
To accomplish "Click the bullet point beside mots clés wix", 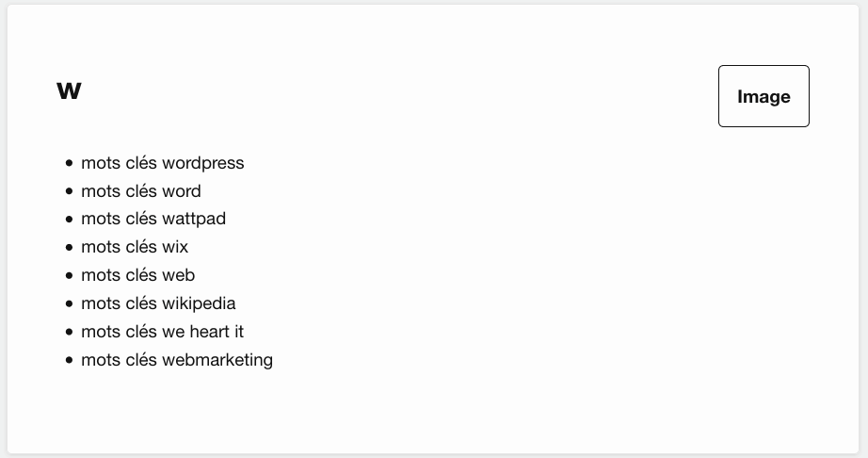I will (x=69, y=247).
